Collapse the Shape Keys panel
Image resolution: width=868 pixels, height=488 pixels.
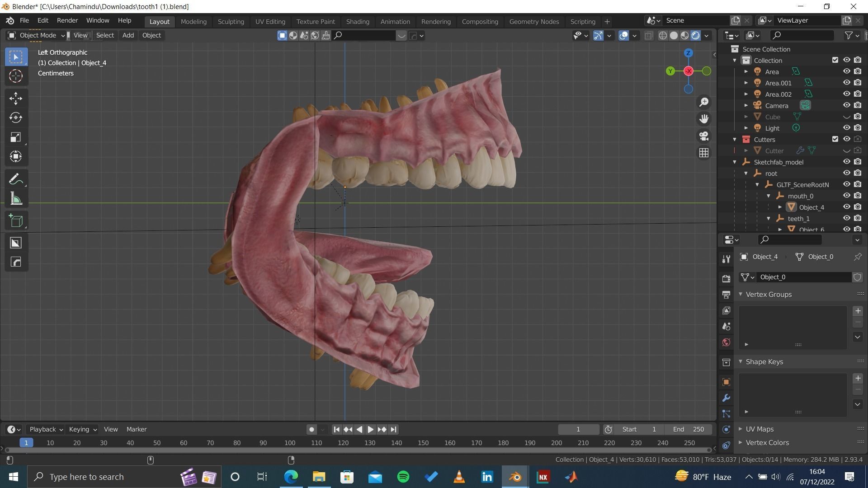point(741,361)
